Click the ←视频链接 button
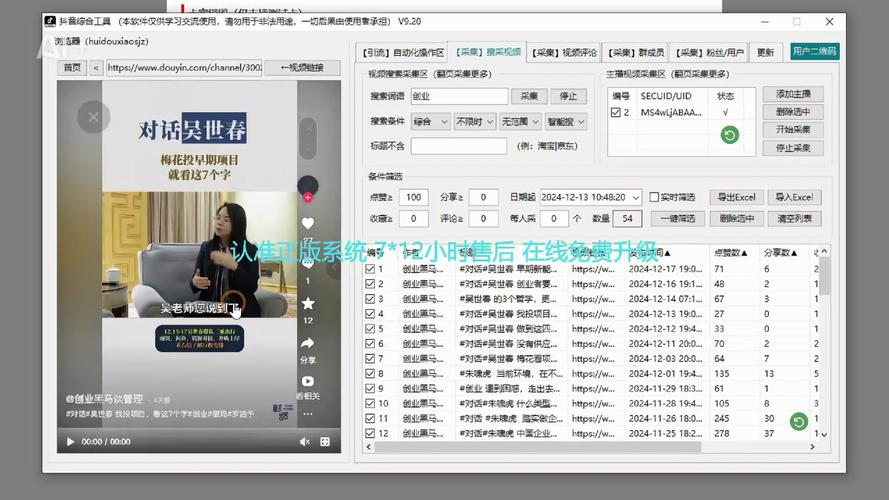The image size is (889, 500). [x=302, y=67]
